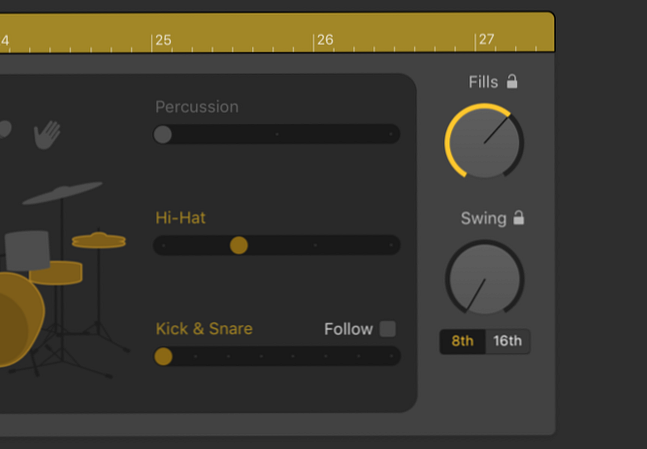Switch swing to 16th notes

click(507, 341)
